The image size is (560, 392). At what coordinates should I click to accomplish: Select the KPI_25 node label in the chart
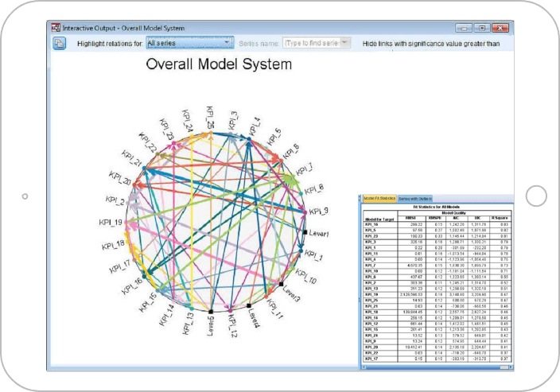pyautogui.click(x=210, y=118)
